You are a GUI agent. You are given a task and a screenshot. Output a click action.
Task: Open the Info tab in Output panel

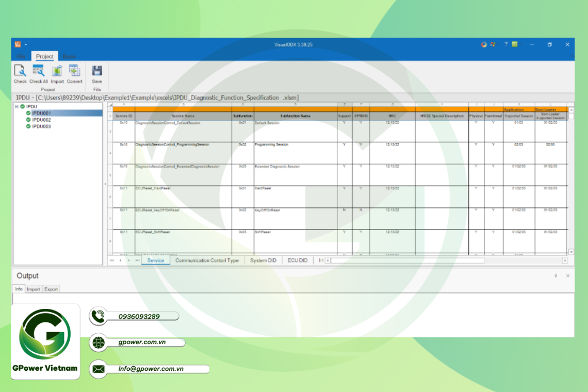[x=19, y=289]
